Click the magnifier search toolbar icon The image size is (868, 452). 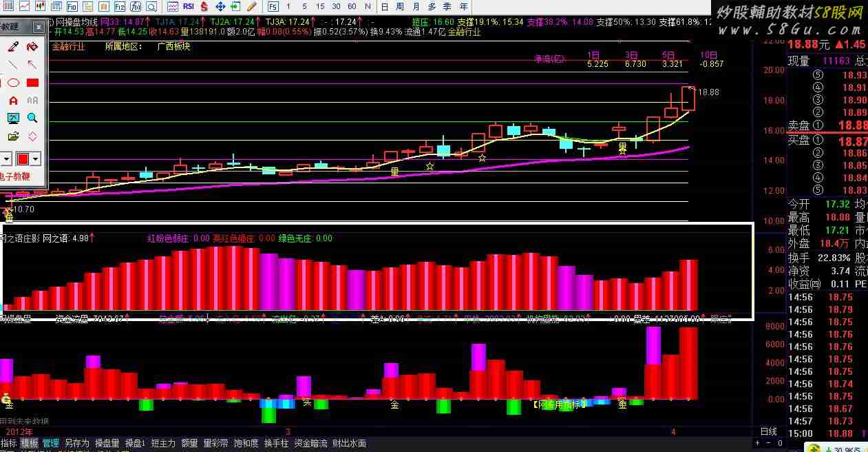tap(152, 6)
